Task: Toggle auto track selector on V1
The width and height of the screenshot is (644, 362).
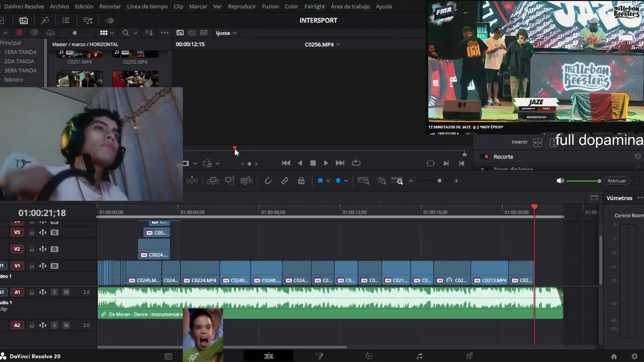Action: [43, 266]
